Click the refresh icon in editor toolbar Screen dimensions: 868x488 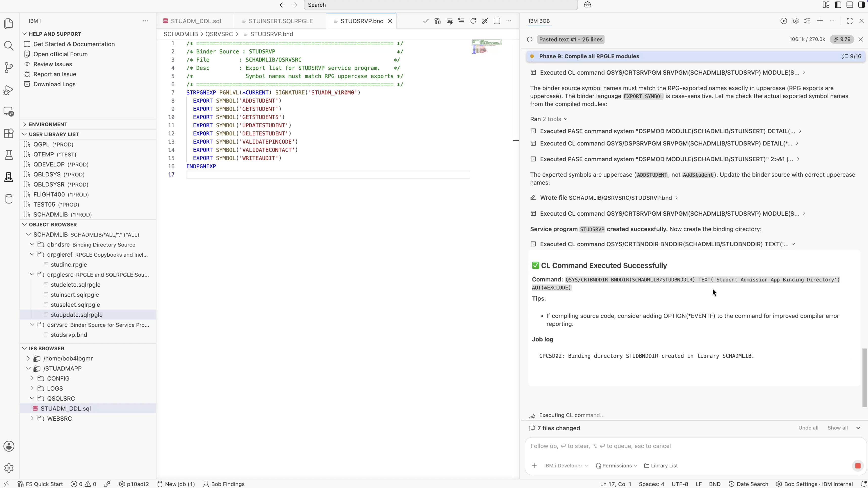[x=473, y=21]
